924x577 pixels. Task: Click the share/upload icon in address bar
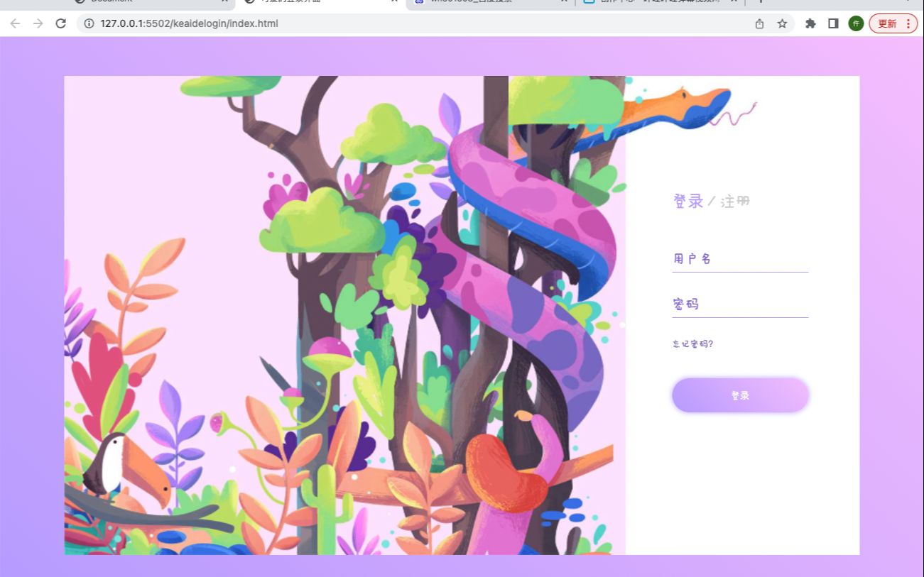[x=759, y=23]
